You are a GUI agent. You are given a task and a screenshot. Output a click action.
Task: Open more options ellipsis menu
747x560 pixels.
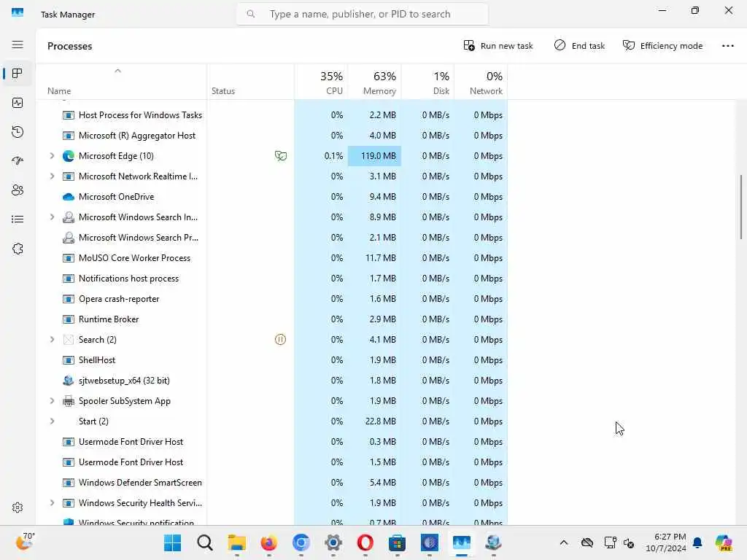[727, 46]
